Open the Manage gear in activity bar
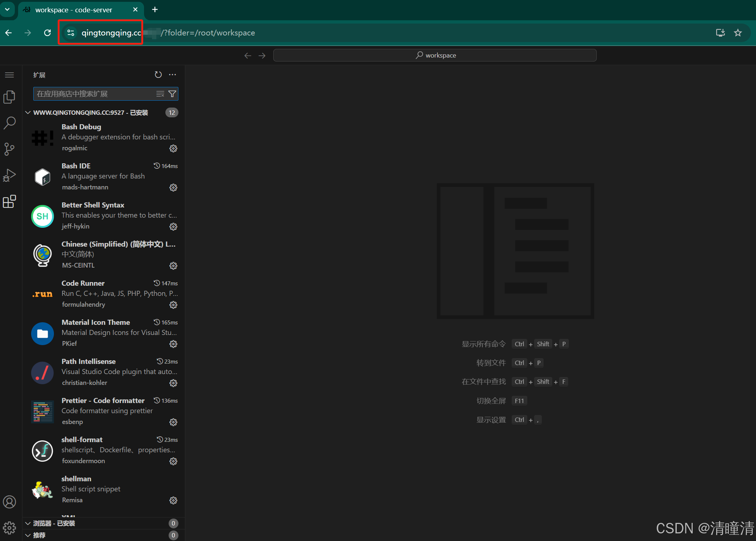 click(x=9, y=528)
